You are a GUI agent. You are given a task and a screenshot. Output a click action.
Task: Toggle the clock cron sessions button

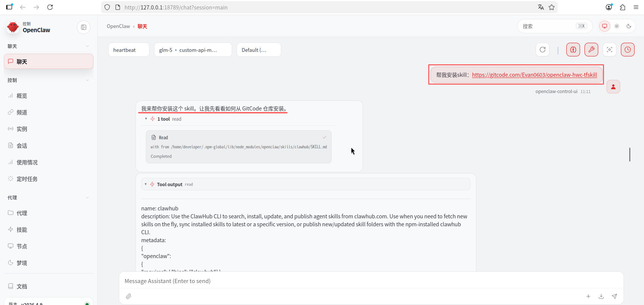628,50
